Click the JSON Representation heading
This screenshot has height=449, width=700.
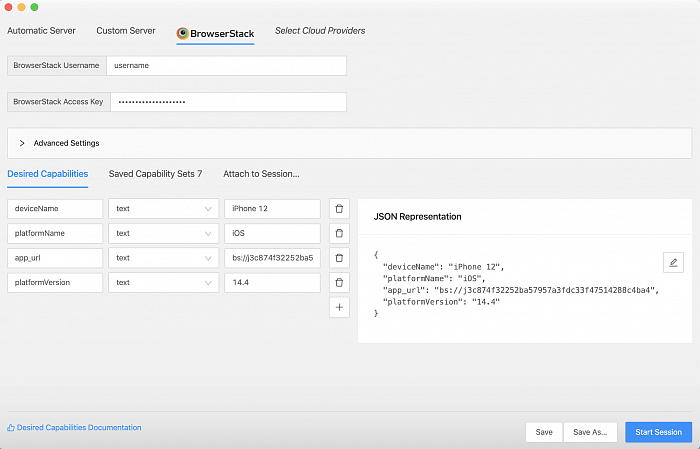tap(417, 217)
